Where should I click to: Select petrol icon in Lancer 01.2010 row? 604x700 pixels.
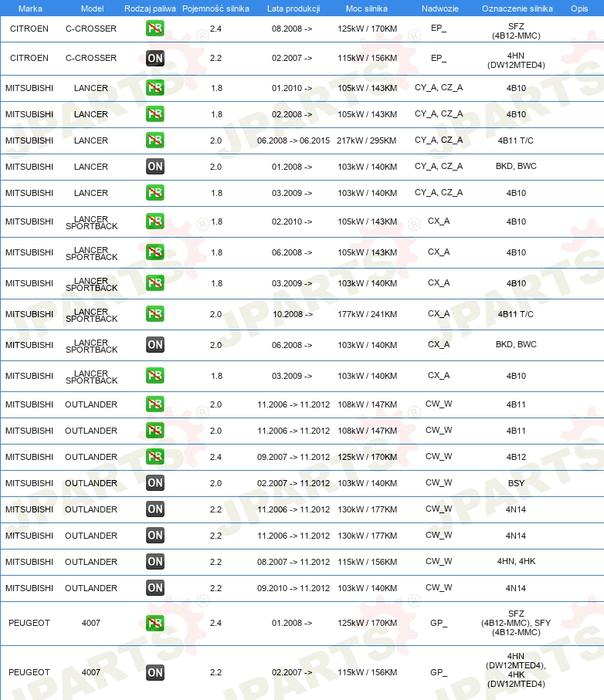(155, 87)
